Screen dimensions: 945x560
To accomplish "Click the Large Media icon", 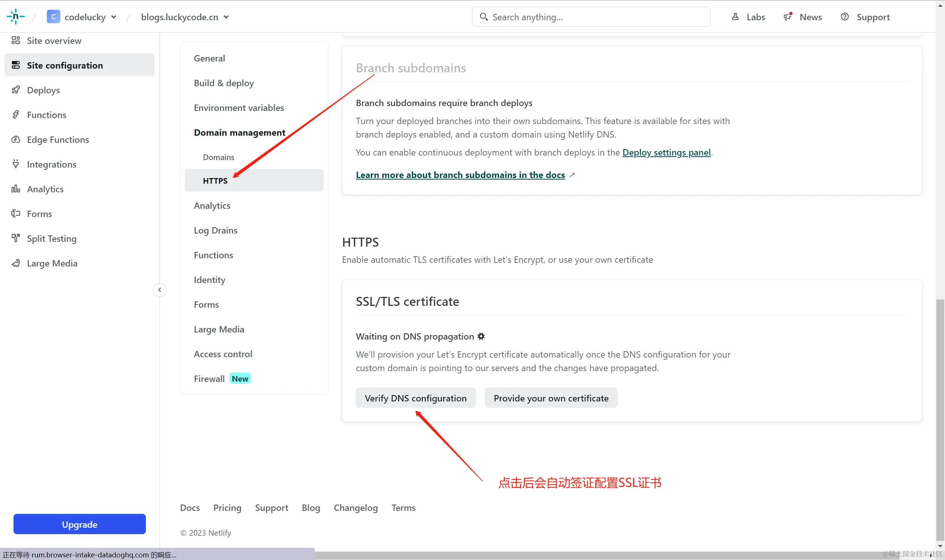I will [x=15, y=263].
